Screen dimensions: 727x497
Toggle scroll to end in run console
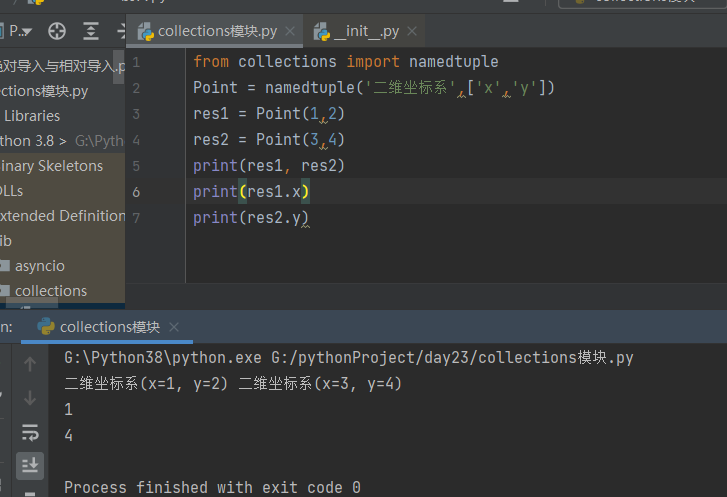point(30,465)
